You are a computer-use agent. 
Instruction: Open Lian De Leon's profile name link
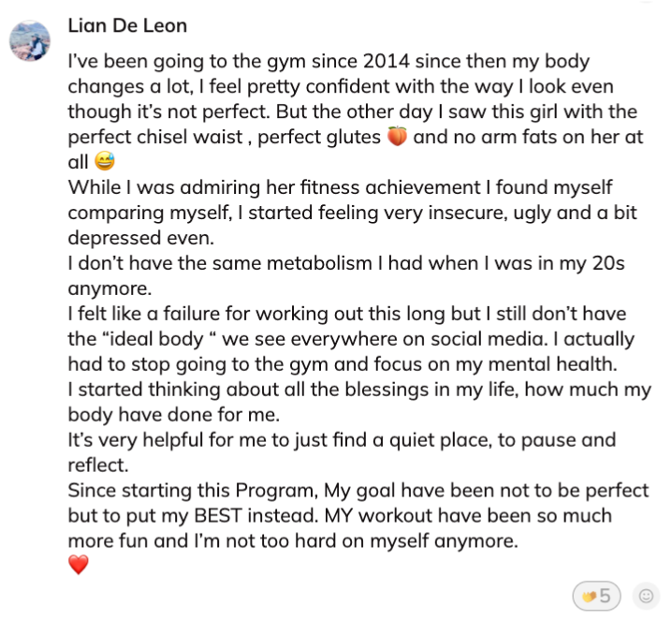point(127,25)
